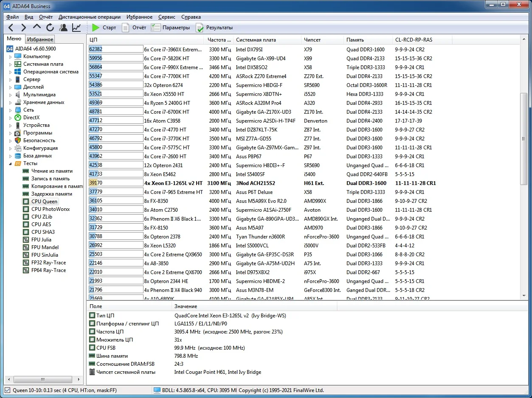Select the CPU AES test

pos(41,224)
